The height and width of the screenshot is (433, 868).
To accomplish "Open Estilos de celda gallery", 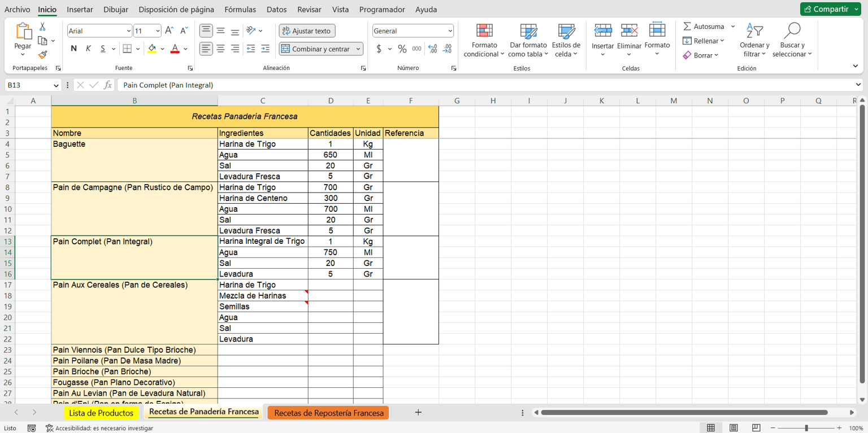I will (566, 40).
